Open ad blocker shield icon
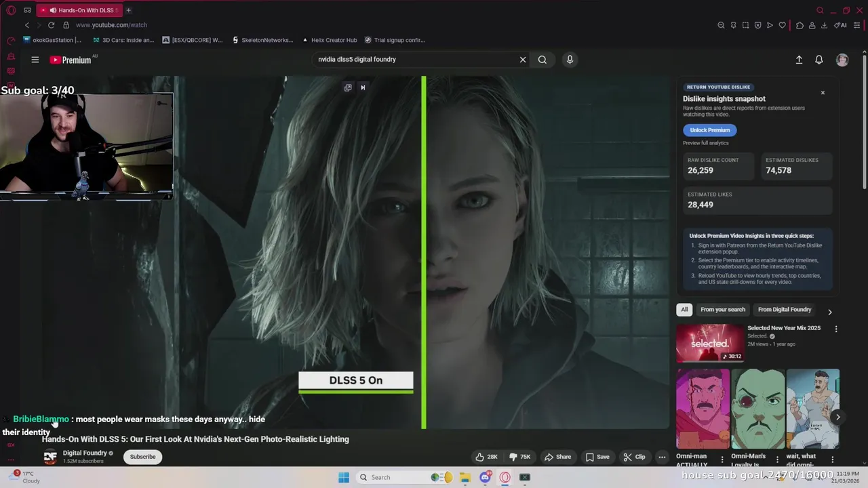 [x=757, y=25]
